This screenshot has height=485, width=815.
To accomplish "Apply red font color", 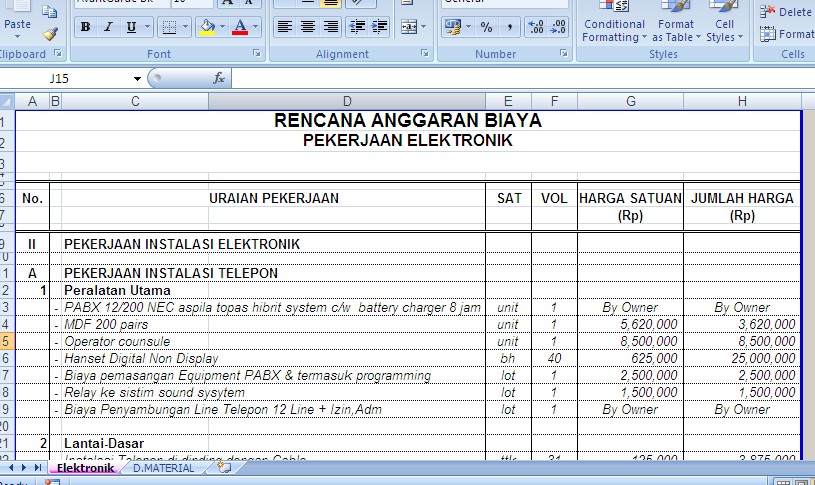I will (x=240, y=27).
